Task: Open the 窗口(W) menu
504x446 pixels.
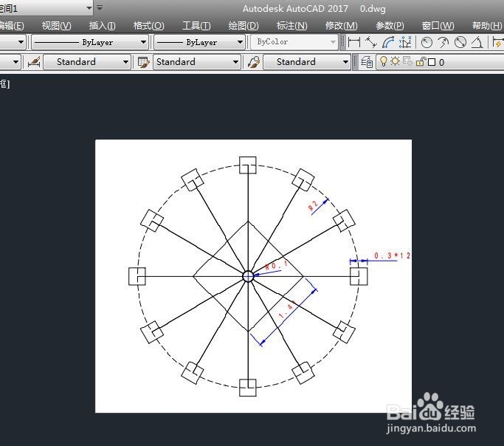Action: [x=438, y=25]
